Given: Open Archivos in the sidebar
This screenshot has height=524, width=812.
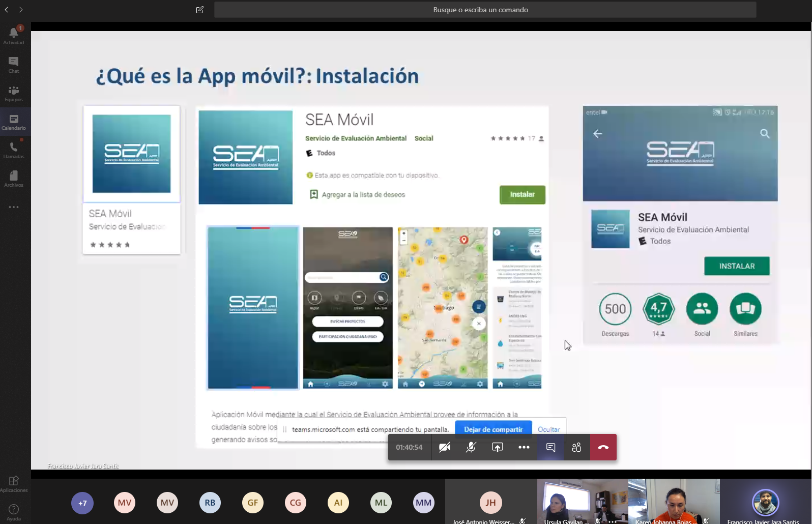Looking at the screenshot, I should point(14,179).
